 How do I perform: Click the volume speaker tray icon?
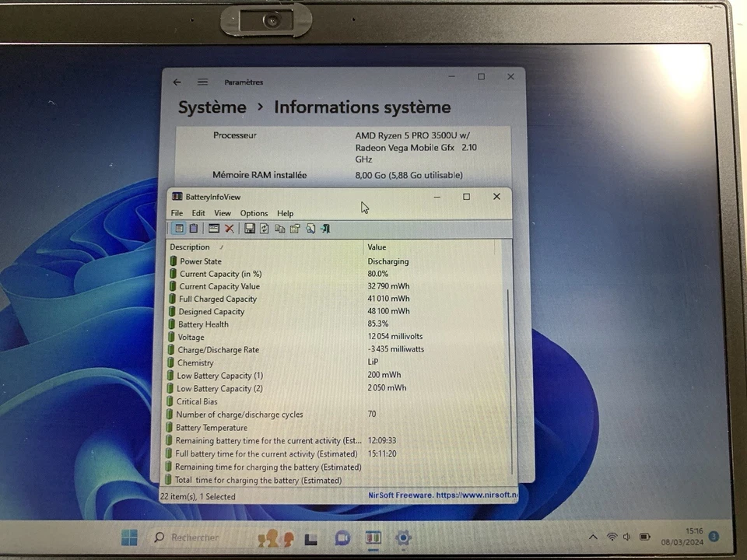coord(627,537)
